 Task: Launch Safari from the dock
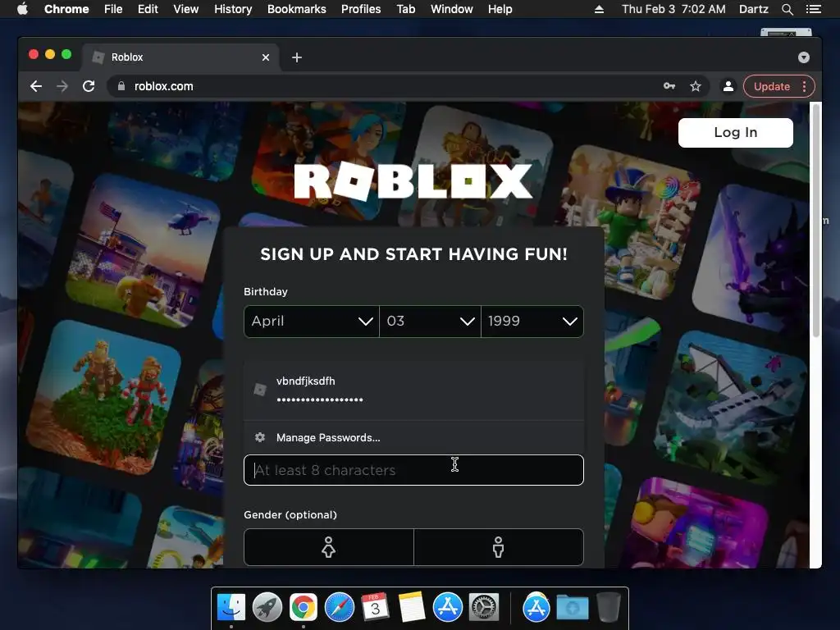click(340, 608)
